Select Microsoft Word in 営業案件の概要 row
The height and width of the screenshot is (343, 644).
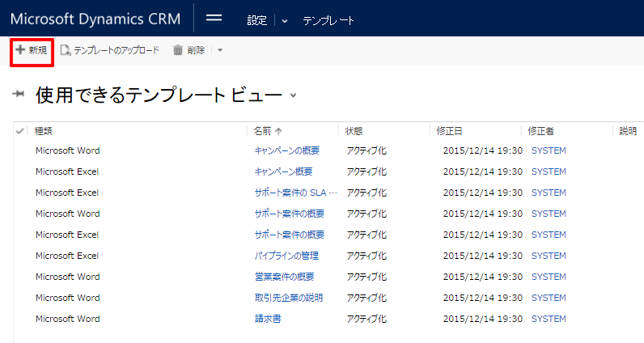coord(68,277)
